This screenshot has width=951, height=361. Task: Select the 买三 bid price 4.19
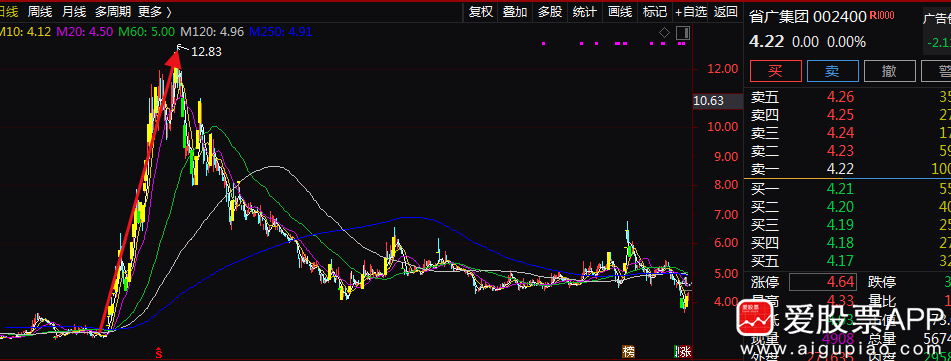coord(841,225)
